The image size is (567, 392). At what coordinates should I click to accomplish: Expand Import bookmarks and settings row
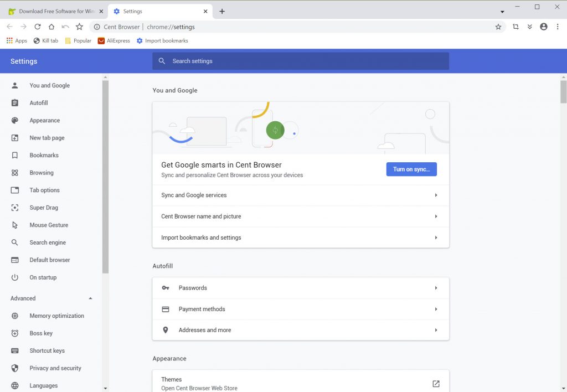coord(301,238)
